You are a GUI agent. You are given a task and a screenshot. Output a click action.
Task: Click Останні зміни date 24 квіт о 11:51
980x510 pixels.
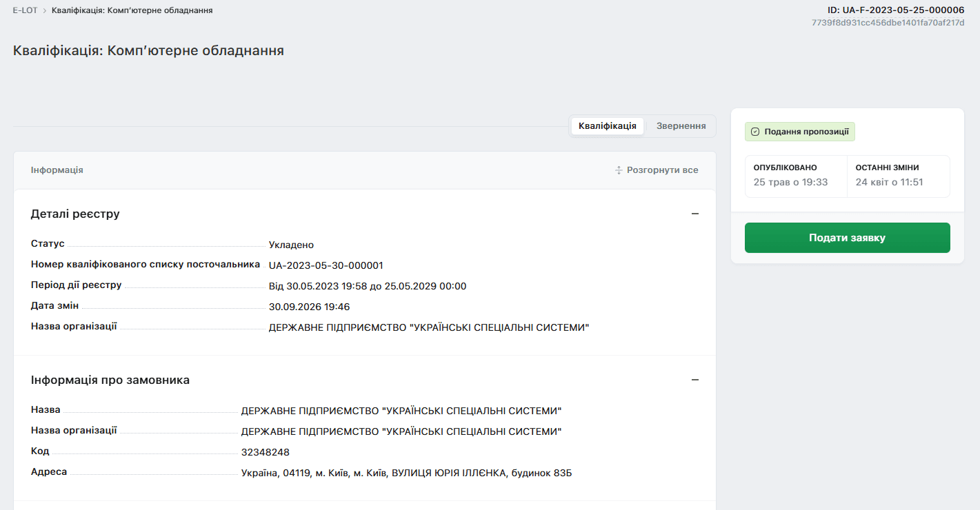coord(890,182)
